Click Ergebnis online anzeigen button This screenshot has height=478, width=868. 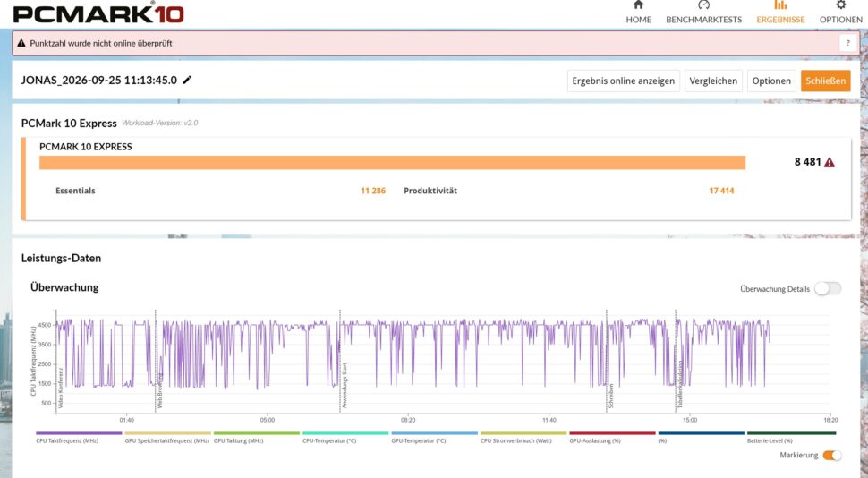(624, 81)
